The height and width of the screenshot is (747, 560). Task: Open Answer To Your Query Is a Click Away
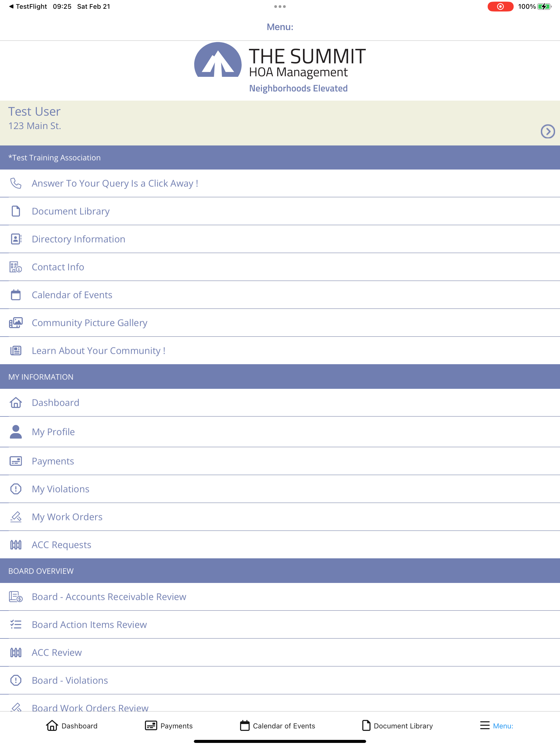click(x=280, y=183)
